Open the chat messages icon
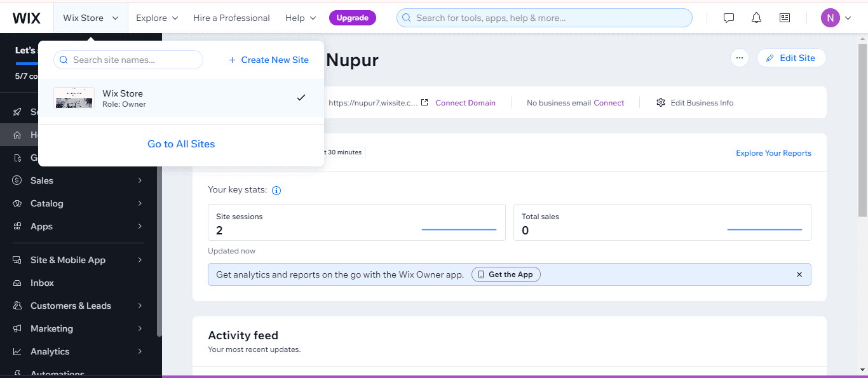868x378 pixels. tap(729, 18)
